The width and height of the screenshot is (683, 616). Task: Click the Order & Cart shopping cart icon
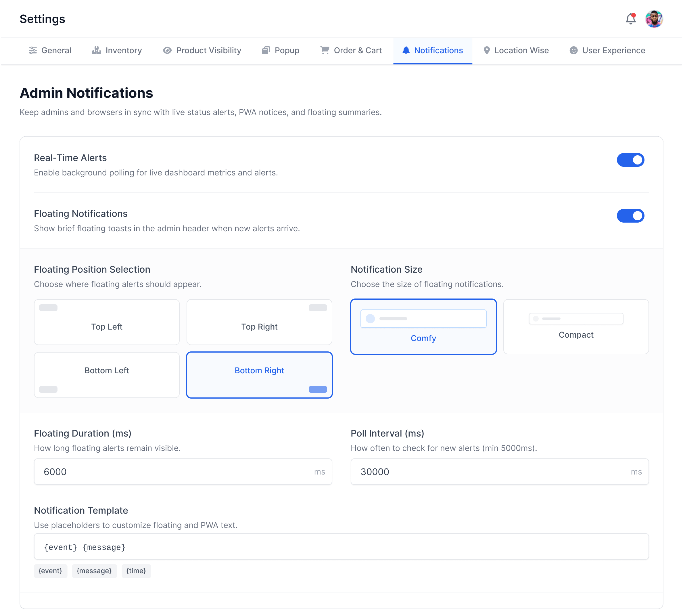pyautogui.click(x=325, y=50)
